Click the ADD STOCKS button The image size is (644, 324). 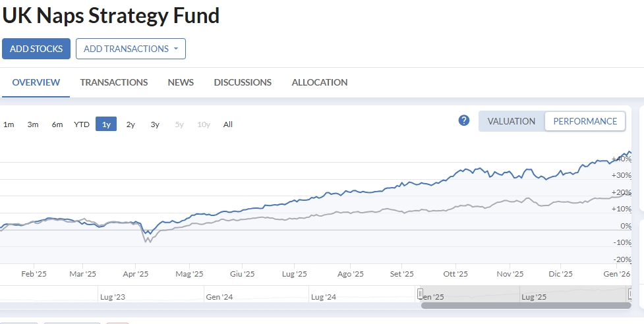(x=36, y=49)
